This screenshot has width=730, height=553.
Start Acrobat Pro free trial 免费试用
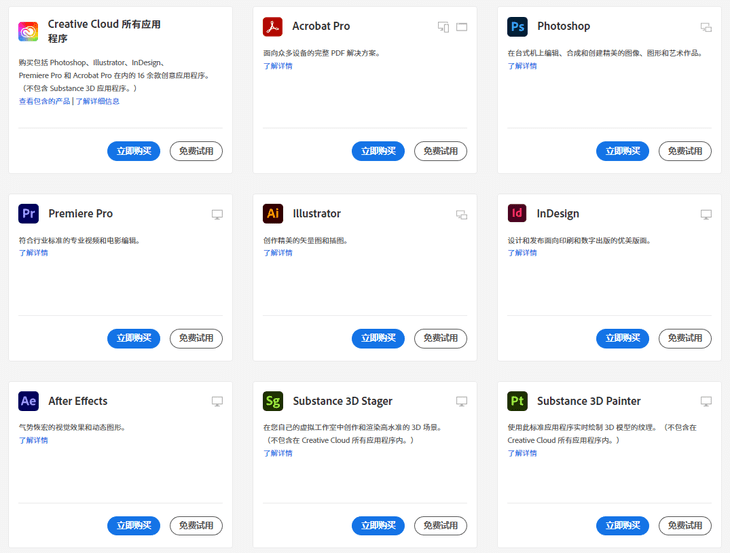(x=440, y=151)
